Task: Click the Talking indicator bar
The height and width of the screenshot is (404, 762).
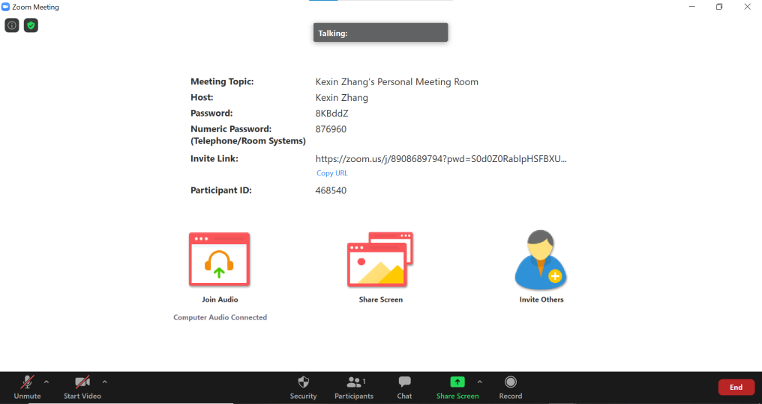Action: click(x=380, y=33)
